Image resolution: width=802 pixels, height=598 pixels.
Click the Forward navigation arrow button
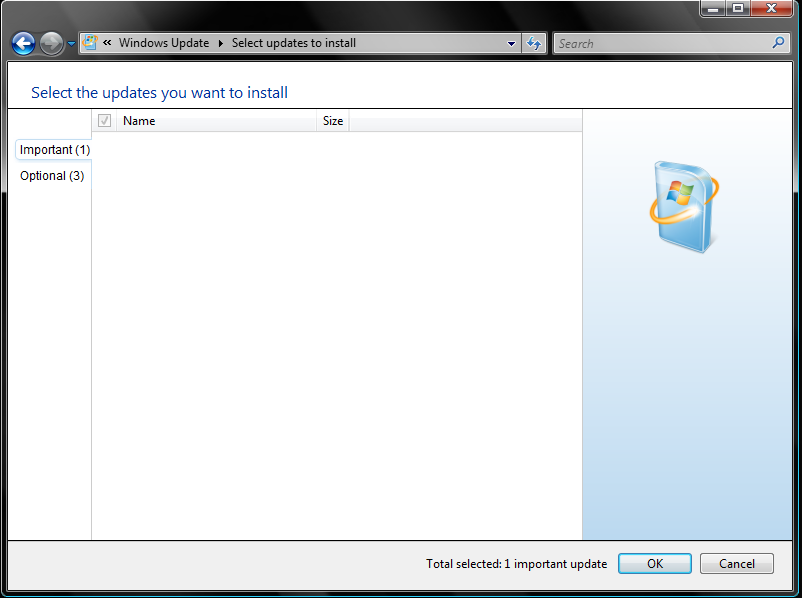pyautogui.click(x=51, y=43)
